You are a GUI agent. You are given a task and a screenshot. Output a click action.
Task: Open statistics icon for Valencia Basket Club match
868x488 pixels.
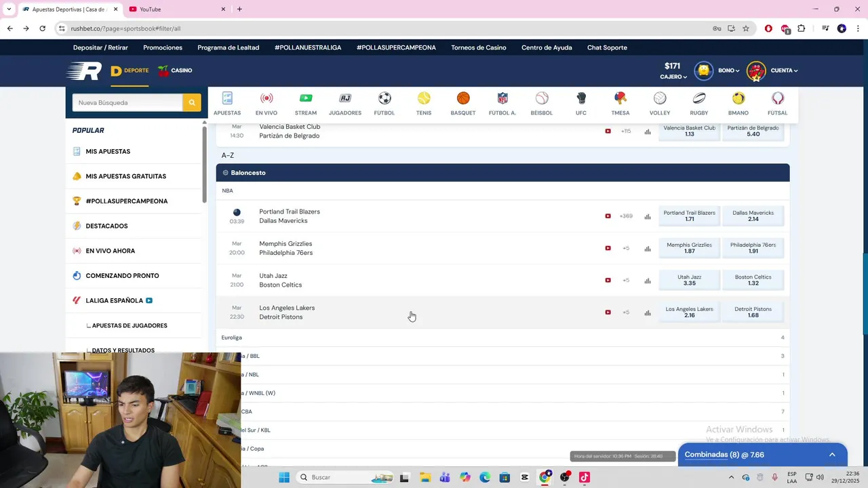point(648,131)
